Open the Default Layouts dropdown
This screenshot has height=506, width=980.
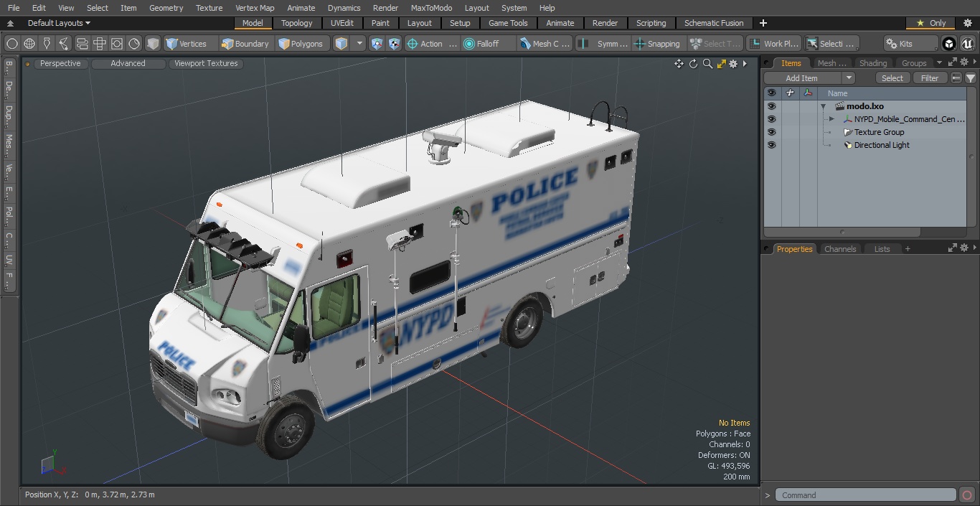point(59,23)
